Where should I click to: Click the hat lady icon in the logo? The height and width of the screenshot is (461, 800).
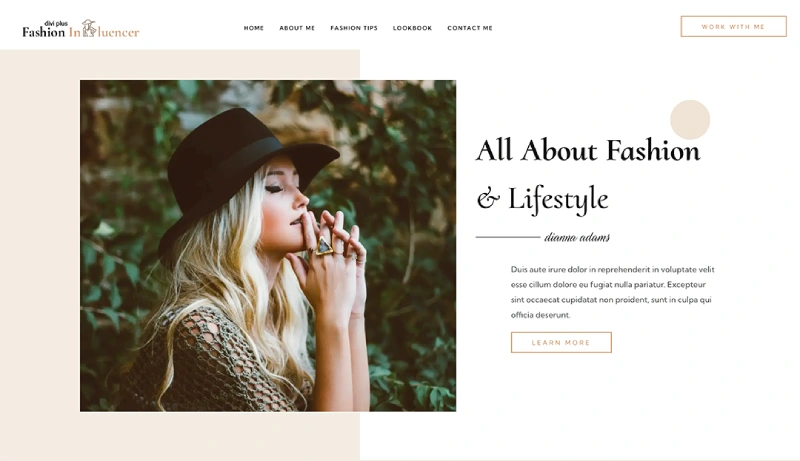pos(89,28)
